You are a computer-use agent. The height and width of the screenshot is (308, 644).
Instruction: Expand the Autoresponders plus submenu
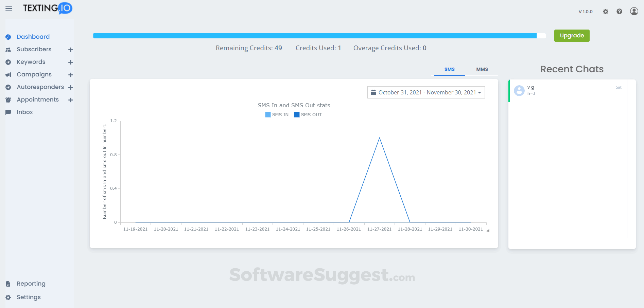[71, 87]
